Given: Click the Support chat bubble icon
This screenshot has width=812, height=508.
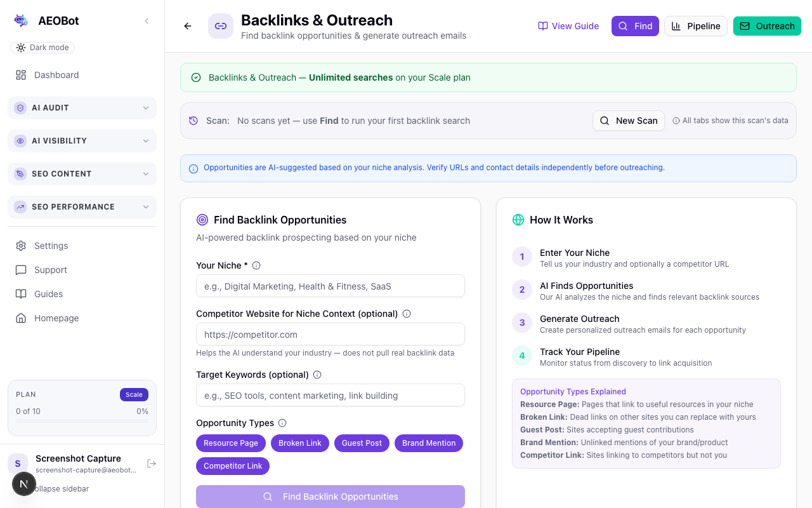Looking at the screenshot, I should click(x=21, y=270).
